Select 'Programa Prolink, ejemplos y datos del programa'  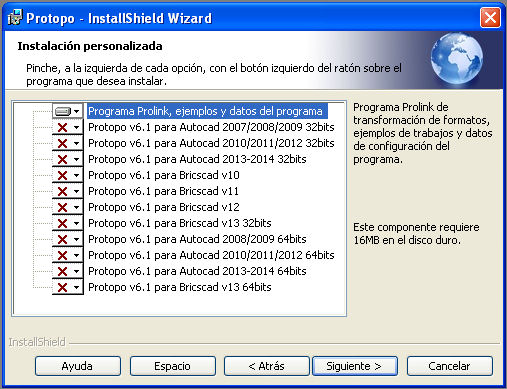[207, 111]
